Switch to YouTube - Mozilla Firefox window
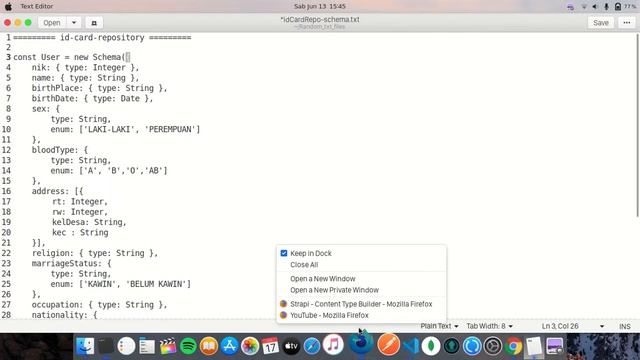This screenshot has height=360, width=640. [x=329, y=315]
